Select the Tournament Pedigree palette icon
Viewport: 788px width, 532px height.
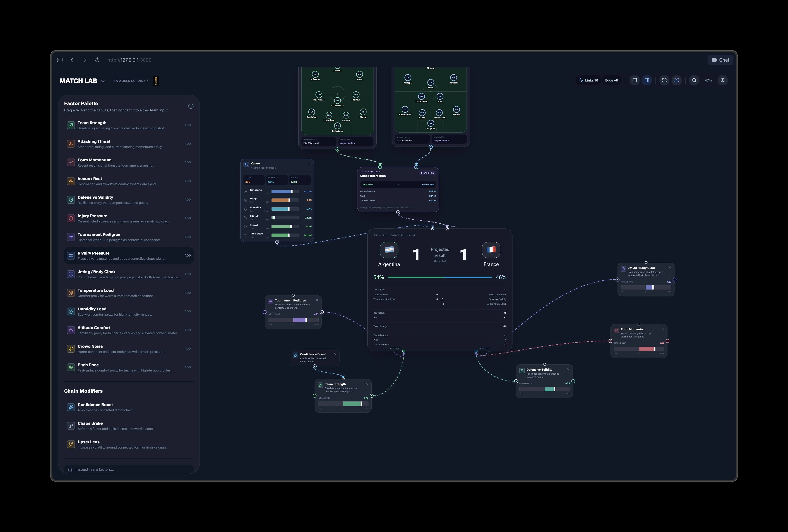[x=71, y=237]
